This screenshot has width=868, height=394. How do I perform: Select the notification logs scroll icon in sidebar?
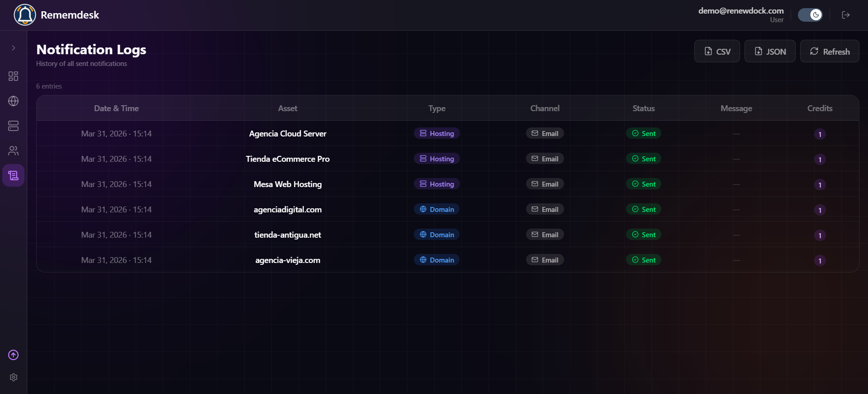(x=14, y=175)
